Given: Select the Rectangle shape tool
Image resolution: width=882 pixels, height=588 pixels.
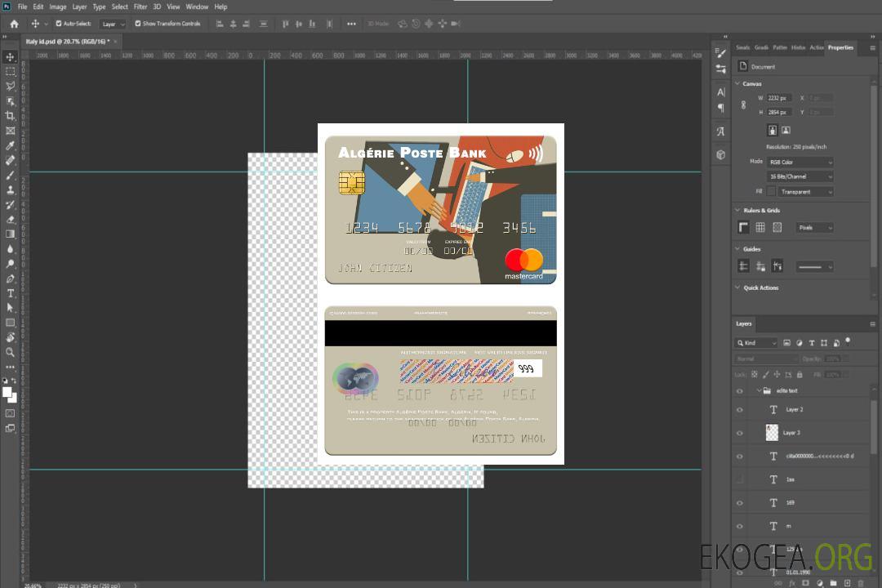Looking at the screenshot, I should pos(10,323).
